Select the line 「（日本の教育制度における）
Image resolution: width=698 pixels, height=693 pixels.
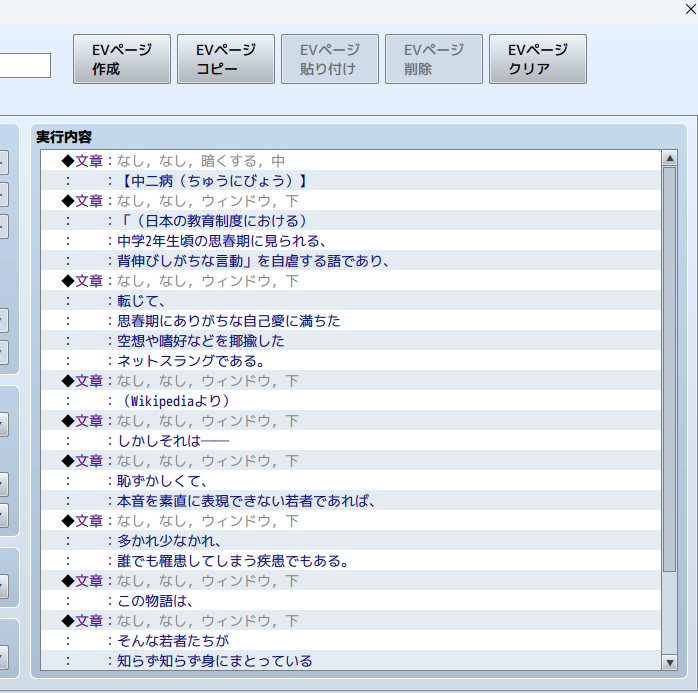tap(350, 221)
